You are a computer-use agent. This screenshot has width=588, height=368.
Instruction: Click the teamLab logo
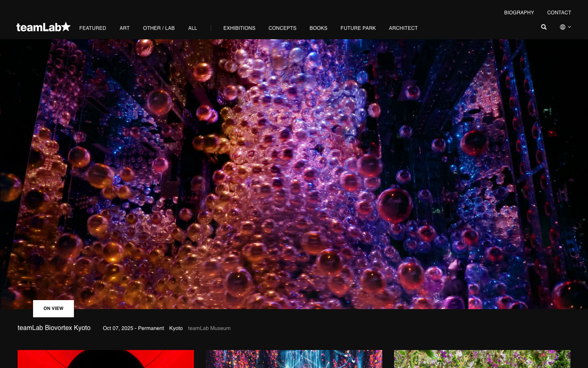[x=43, y=27]
